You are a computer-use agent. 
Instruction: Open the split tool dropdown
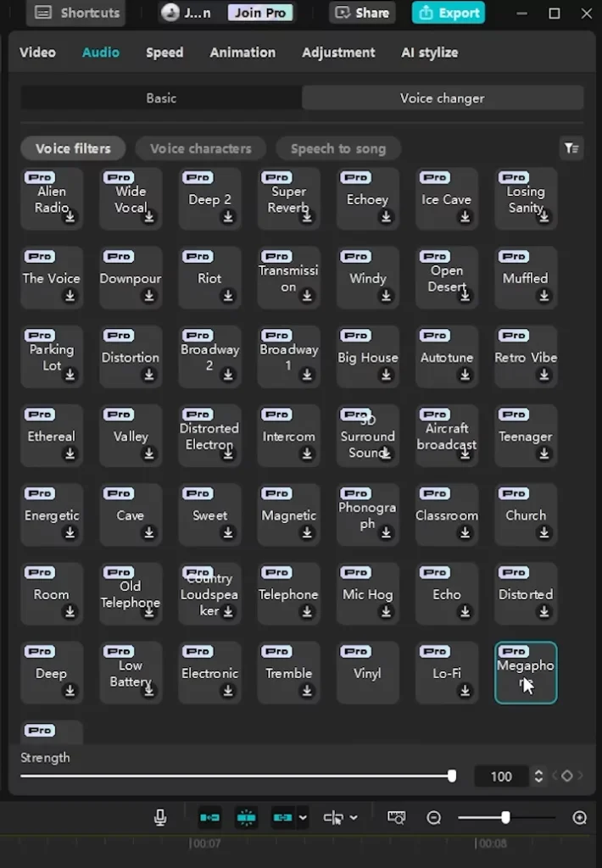[x=354, y=818]
